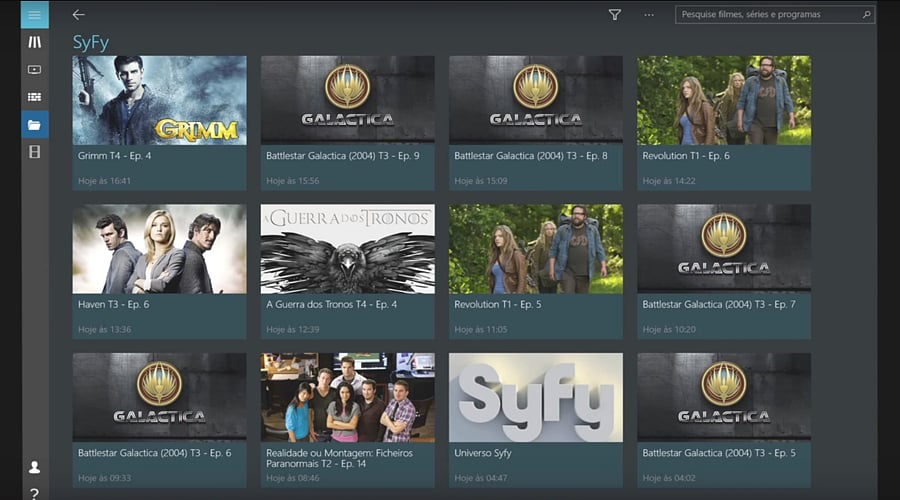900x500 pixels.
Task: Click the 'Hoje às 11:05' timestamp
Action: 481,330
